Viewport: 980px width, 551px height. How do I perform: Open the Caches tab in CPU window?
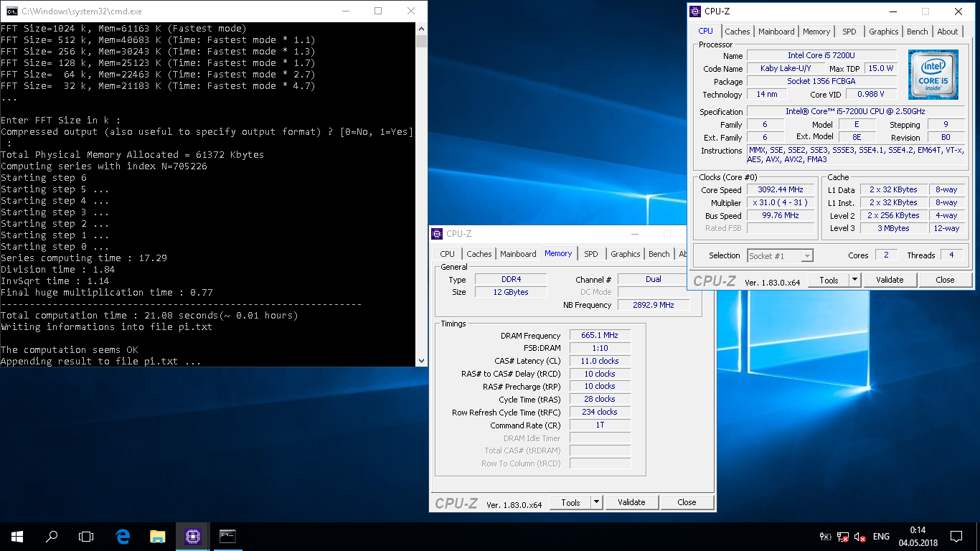pyautogui.click(x=737, y=32)
